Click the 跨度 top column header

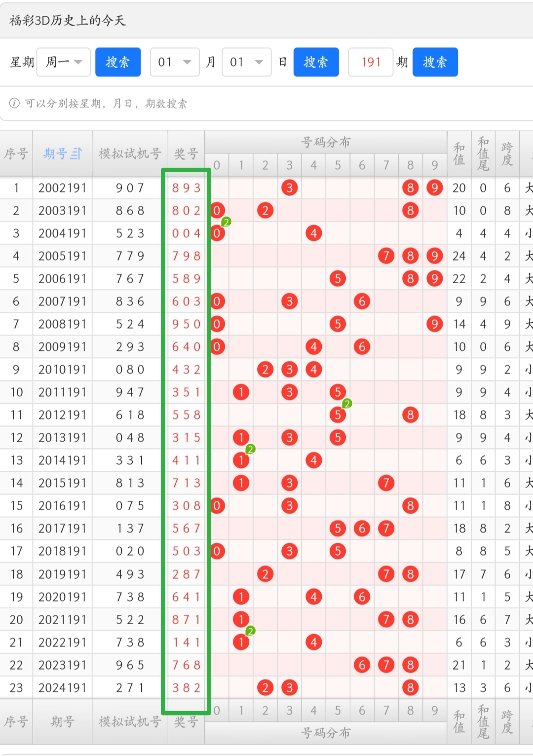pos(507,154)
